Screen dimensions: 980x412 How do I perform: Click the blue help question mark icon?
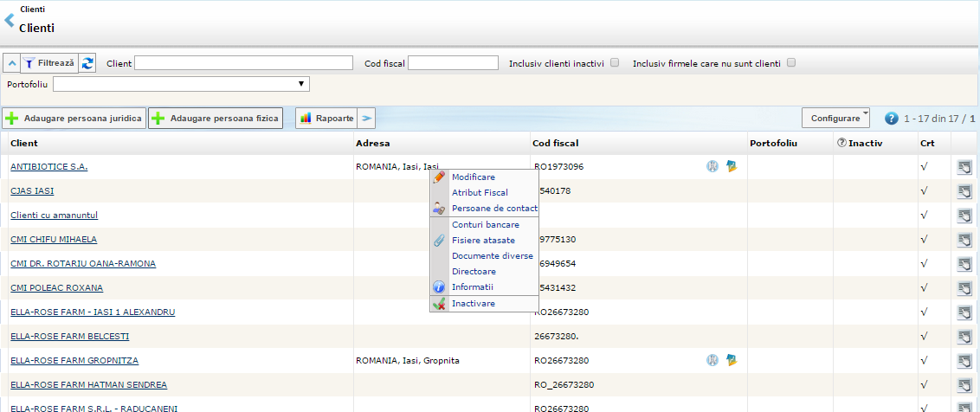pos(891,119)
